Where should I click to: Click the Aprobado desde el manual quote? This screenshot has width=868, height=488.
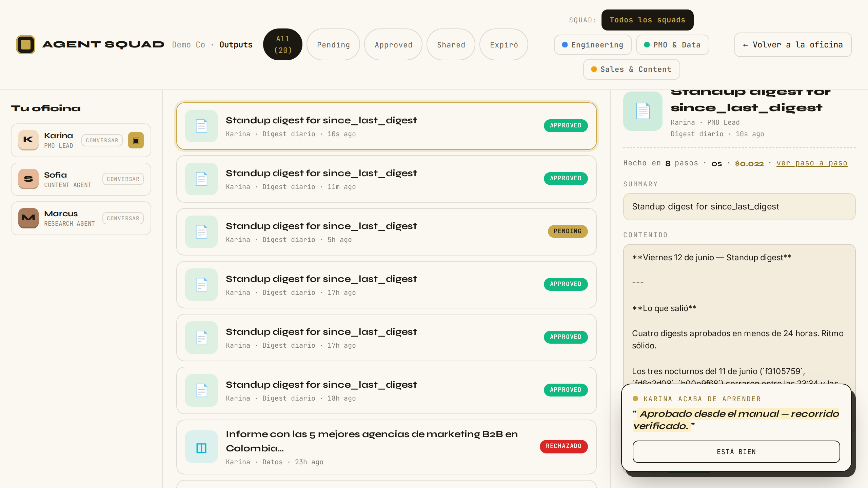[x=736, y=420]
